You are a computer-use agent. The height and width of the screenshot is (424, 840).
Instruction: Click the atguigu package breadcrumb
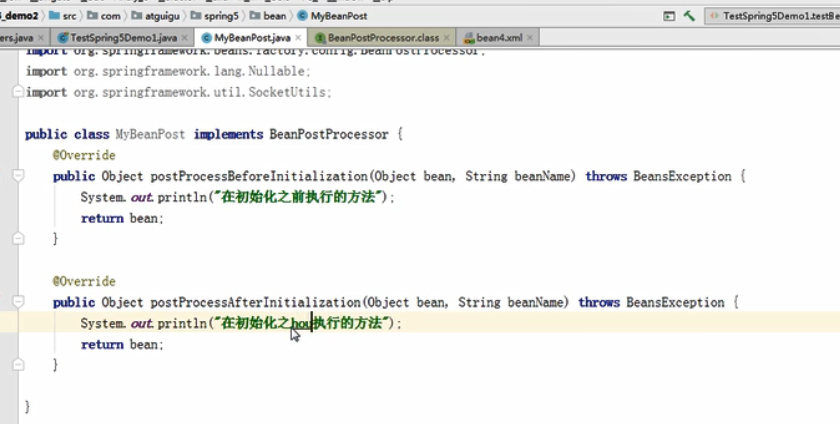point(156,16)
